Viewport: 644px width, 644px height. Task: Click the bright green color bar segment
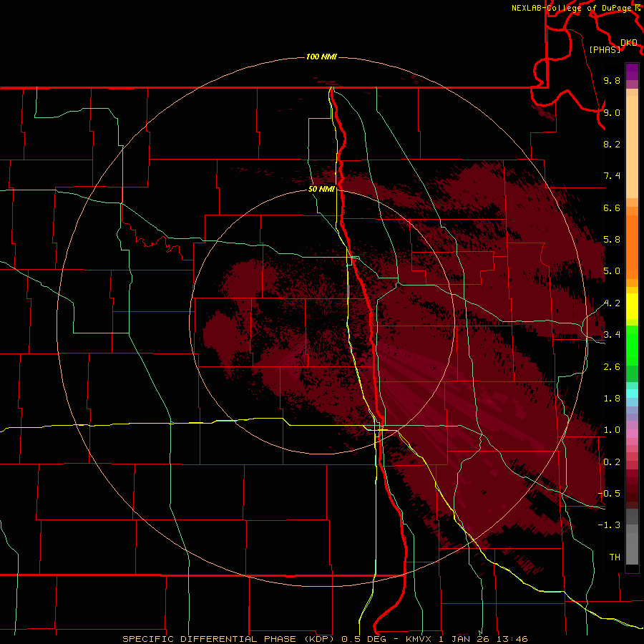(632, 345)
